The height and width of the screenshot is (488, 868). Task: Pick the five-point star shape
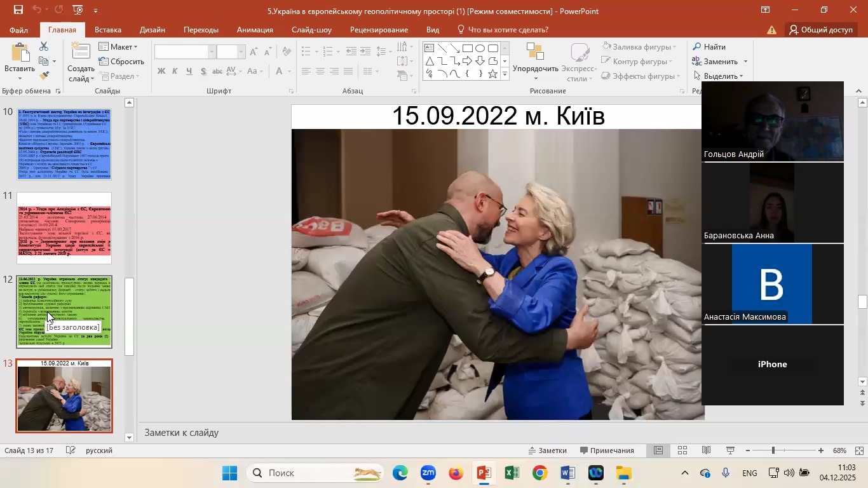tap(492, 74)
